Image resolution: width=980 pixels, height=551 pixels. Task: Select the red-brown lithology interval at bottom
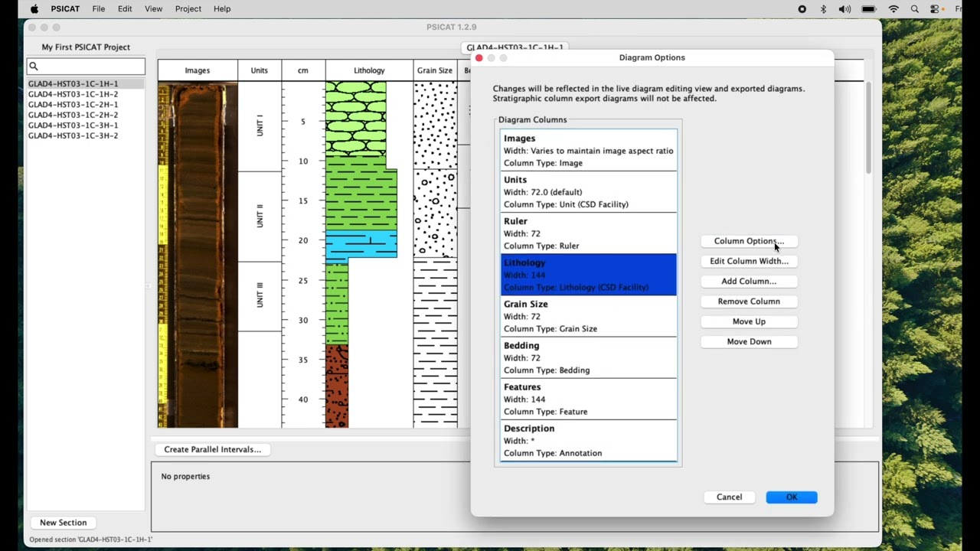pos(337,386)
